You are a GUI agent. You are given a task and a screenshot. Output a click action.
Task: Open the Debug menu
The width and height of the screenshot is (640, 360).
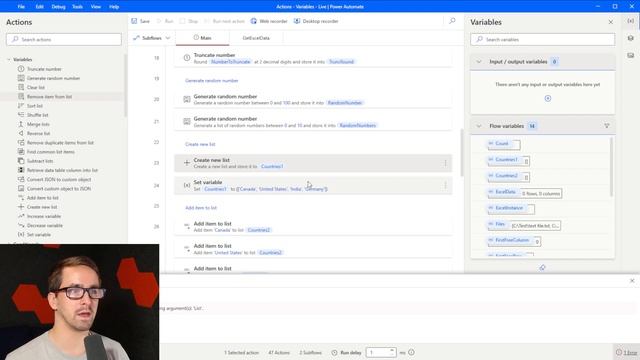(58, 7)
